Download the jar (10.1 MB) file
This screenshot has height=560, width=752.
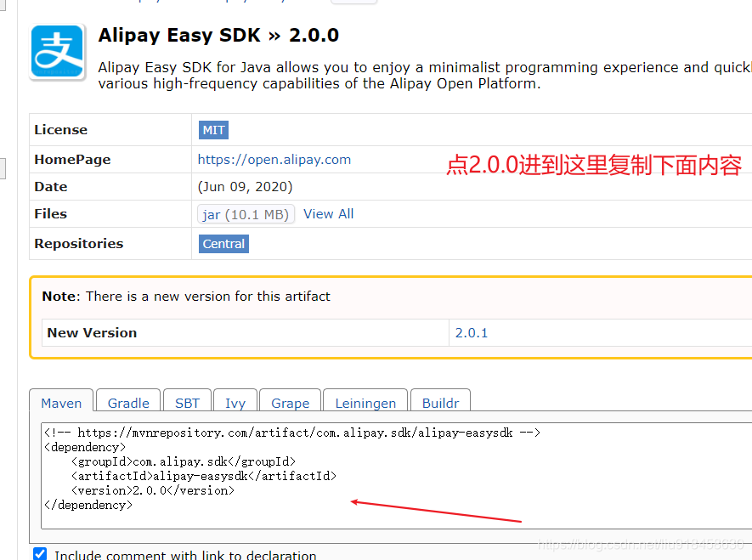click(x=246, y=214)
